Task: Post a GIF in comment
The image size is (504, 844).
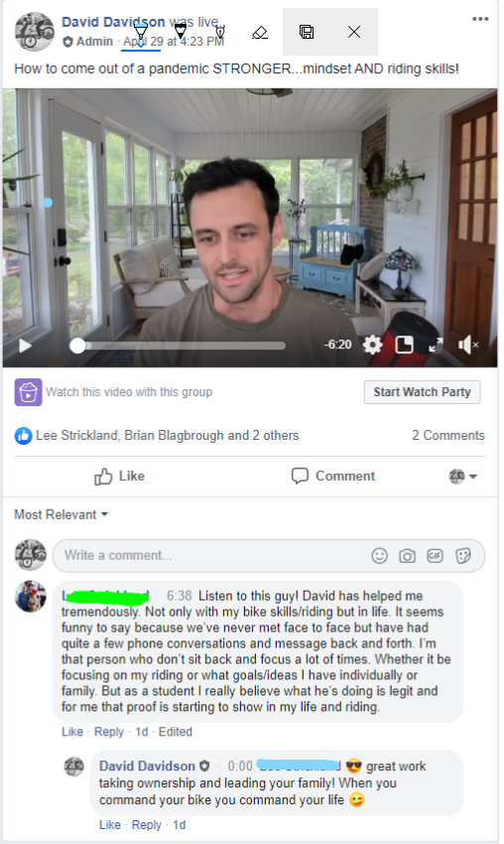Action: coord(435,555)
